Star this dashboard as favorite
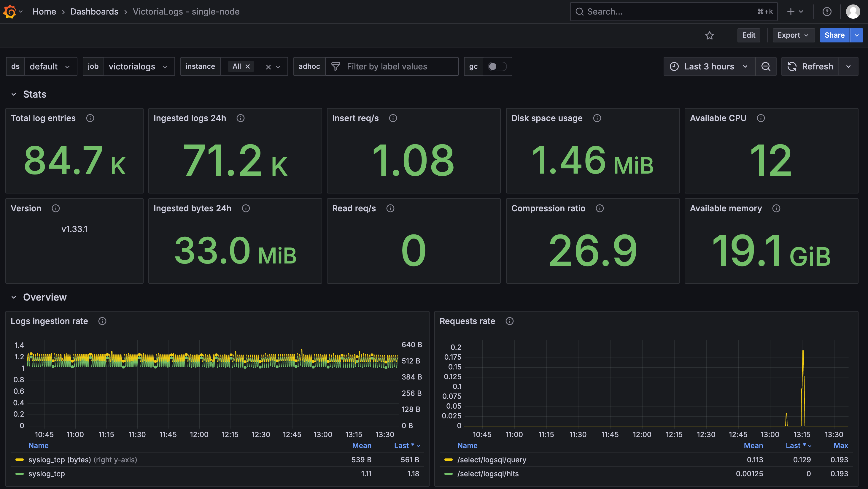 coord(709,35)
